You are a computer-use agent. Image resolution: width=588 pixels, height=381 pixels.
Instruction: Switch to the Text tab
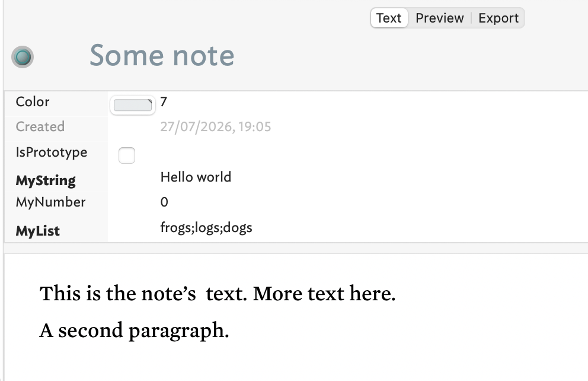(389, 18)
